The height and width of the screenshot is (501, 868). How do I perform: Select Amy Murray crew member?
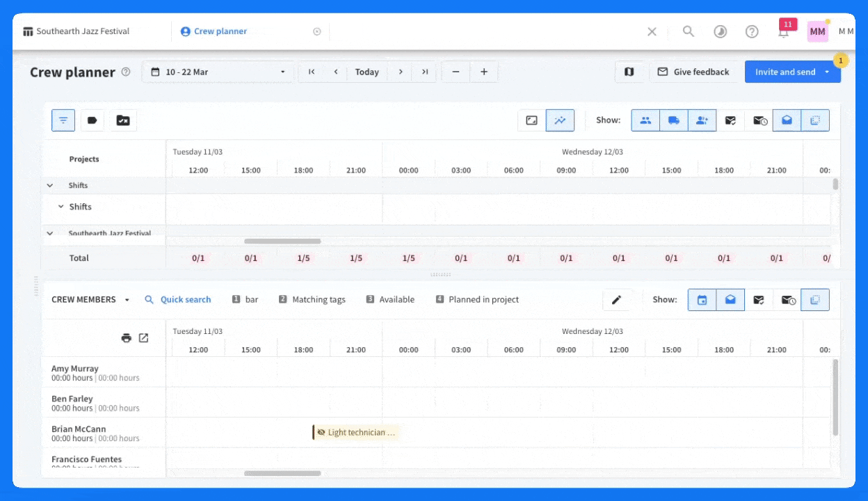pyautogui.click(x=75, y=369)
